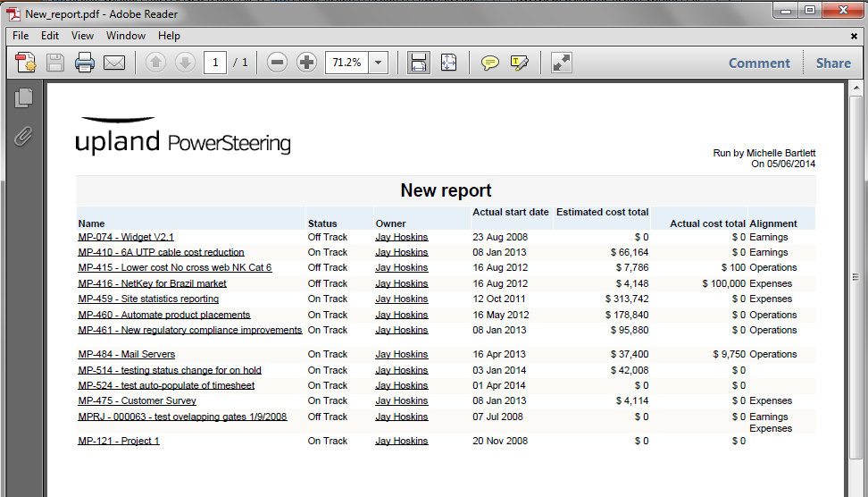Open the Edit menu

(x=50, y=36)
